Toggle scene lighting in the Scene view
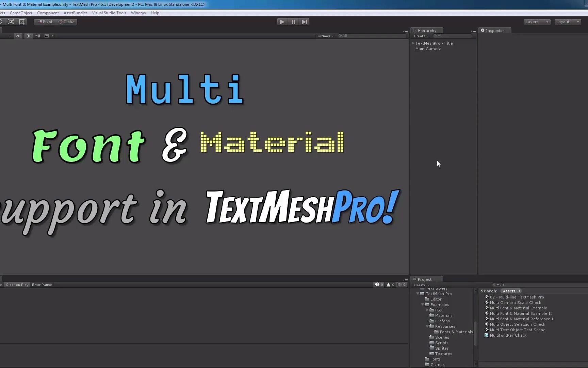 click(x=29, y=36)
